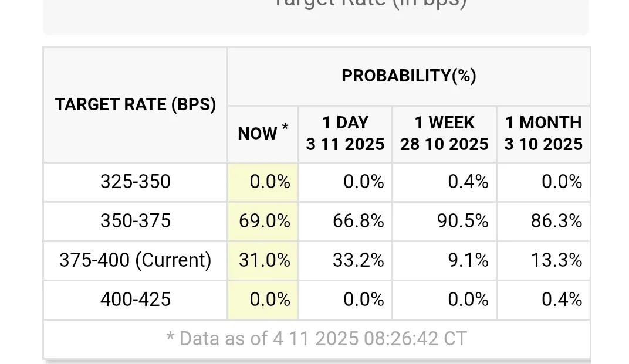Click the 9.1% probability cell
Viewport: 629px width, 364px height.
tap(468, 260)
